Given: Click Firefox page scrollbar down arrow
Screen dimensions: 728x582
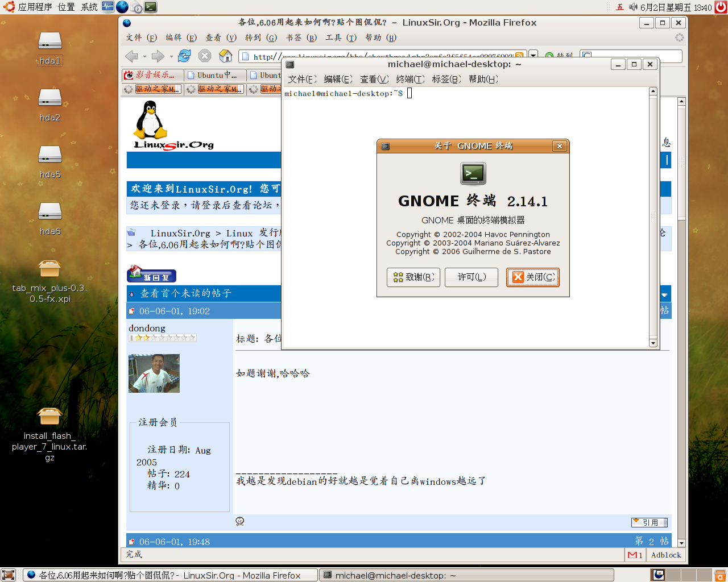Looking at the screenshot, I should tap(681, 543).
